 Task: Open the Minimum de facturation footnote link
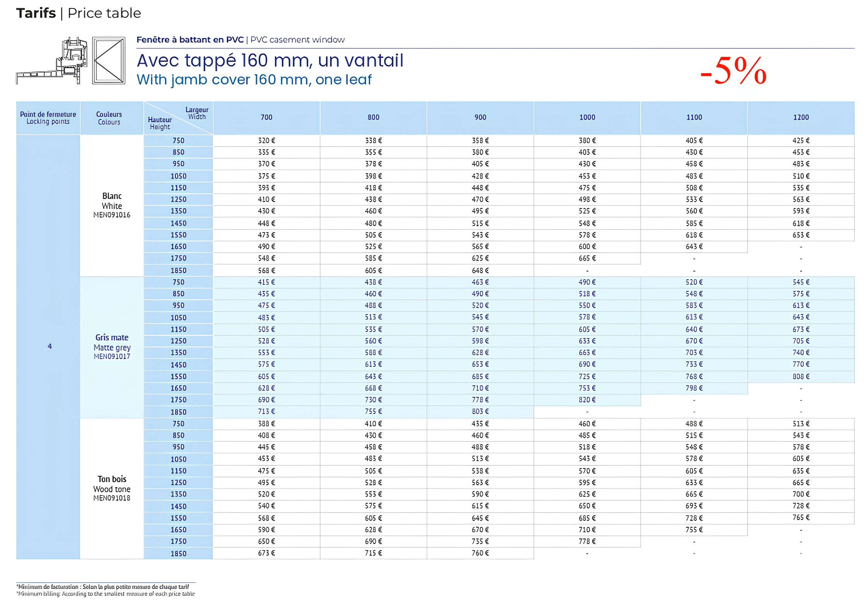[105, 586]
